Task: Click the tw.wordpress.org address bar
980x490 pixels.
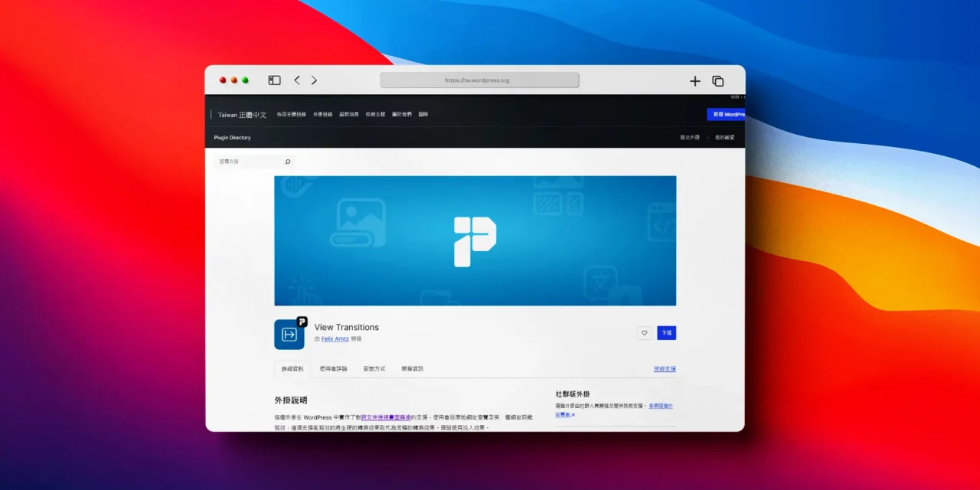Action: (x=479, y=80)
